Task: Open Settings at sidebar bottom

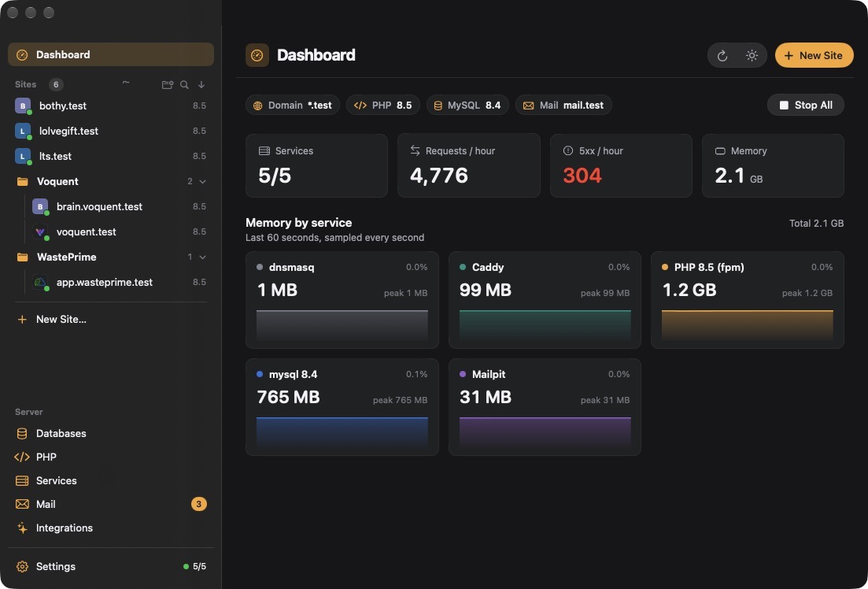Action: [x=111, y=566]
